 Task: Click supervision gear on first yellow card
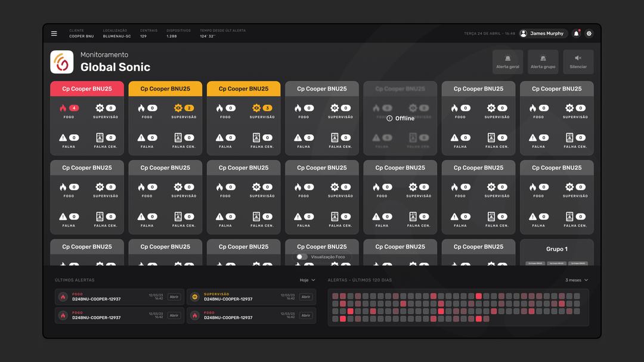click(178, 108)
